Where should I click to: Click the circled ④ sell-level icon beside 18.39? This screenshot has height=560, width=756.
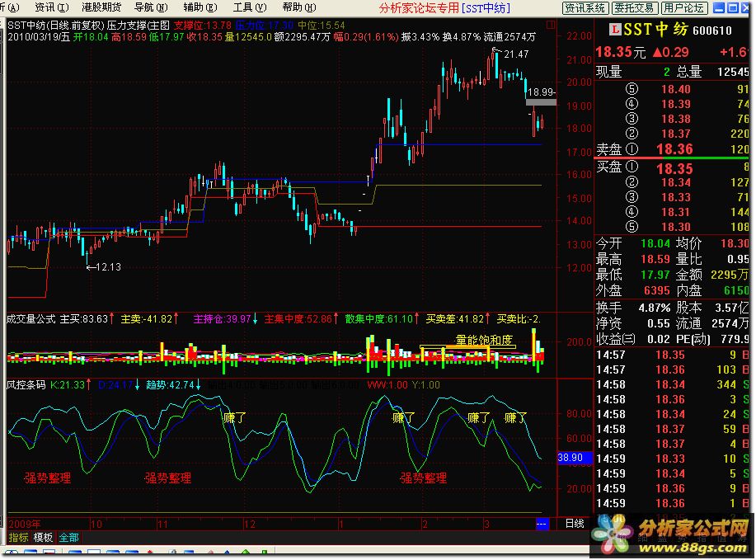tap(632, 104)
